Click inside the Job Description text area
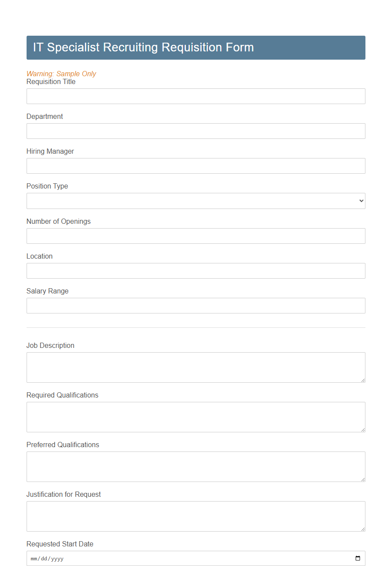The height and width of the screenshot is (566, 392). point(196,367)
